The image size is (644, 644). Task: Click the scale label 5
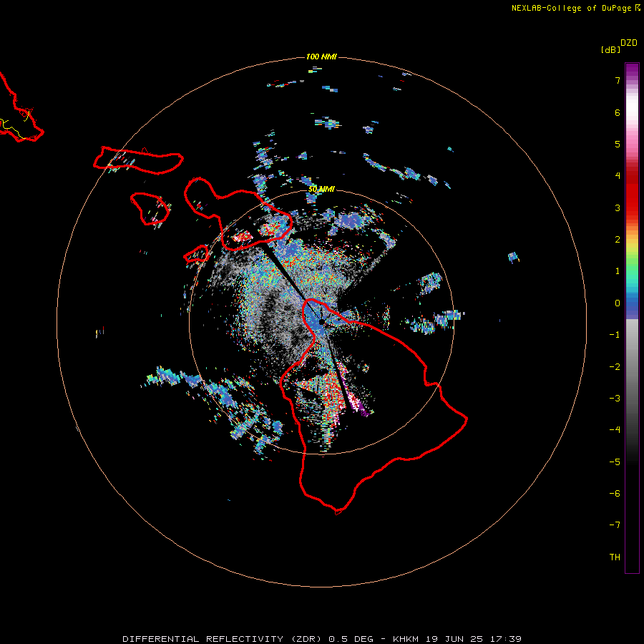(618, 144)
